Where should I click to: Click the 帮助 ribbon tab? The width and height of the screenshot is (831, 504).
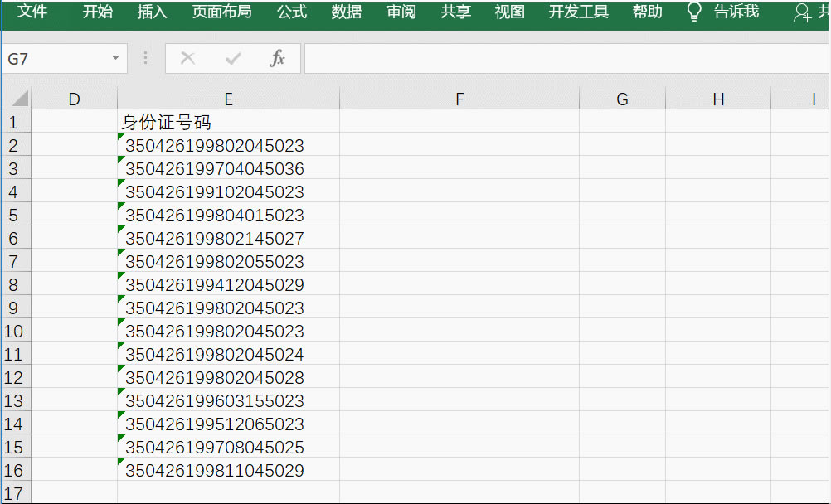[x=647, y=12]
